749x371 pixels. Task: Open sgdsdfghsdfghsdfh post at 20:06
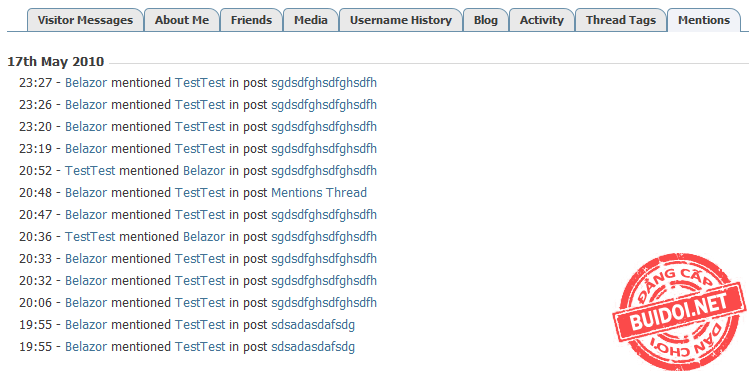[324, 302]
